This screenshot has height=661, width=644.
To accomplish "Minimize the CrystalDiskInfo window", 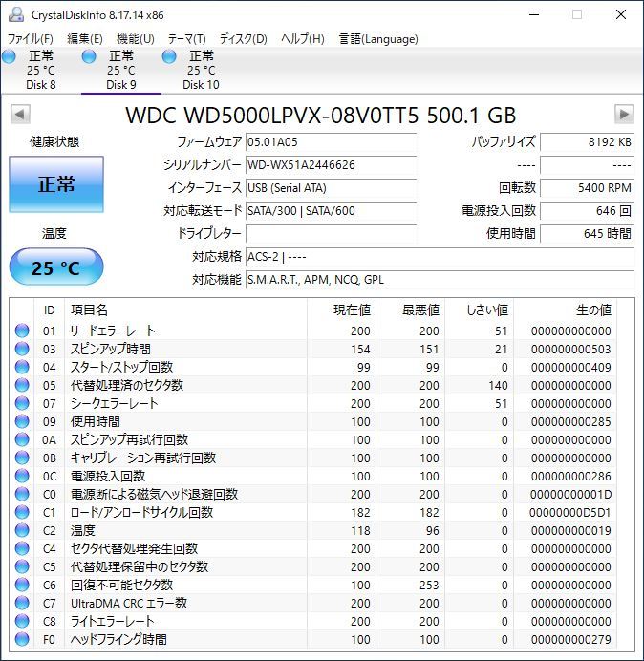I will tap(534, 14).
